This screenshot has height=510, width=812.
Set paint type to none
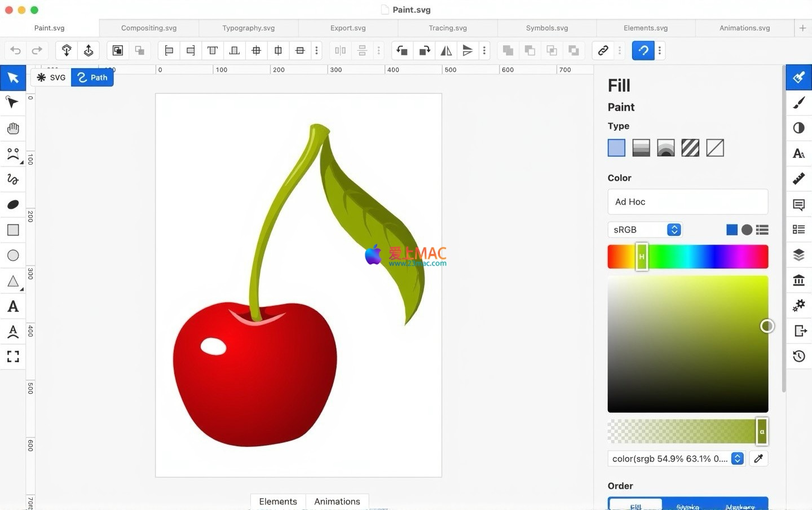714,148
